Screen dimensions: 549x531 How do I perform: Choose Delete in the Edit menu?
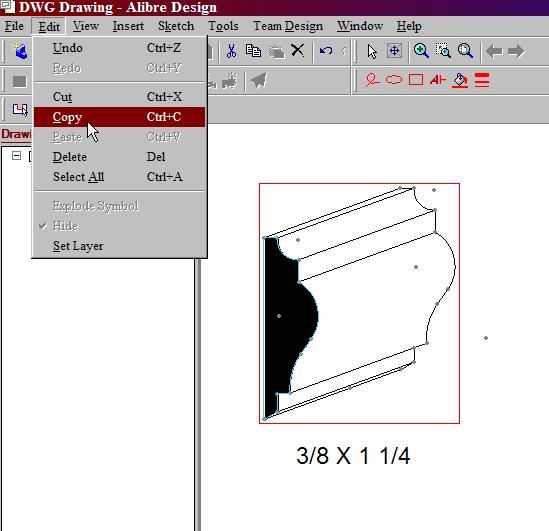119,157
